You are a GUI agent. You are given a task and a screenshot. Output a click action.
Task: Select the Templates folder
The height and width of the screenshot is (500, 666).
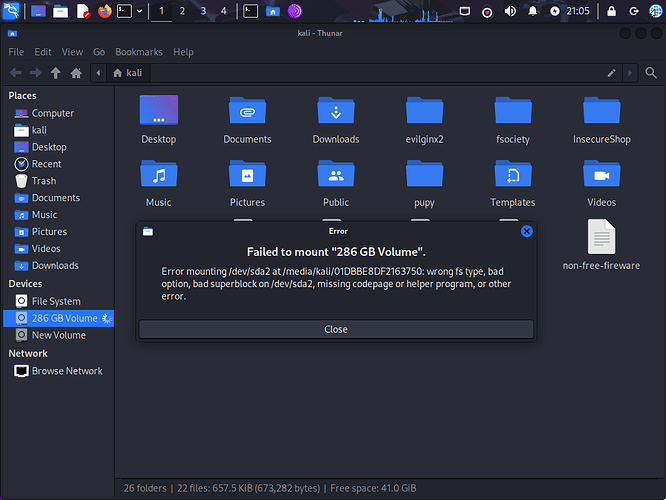pos(513,173)
